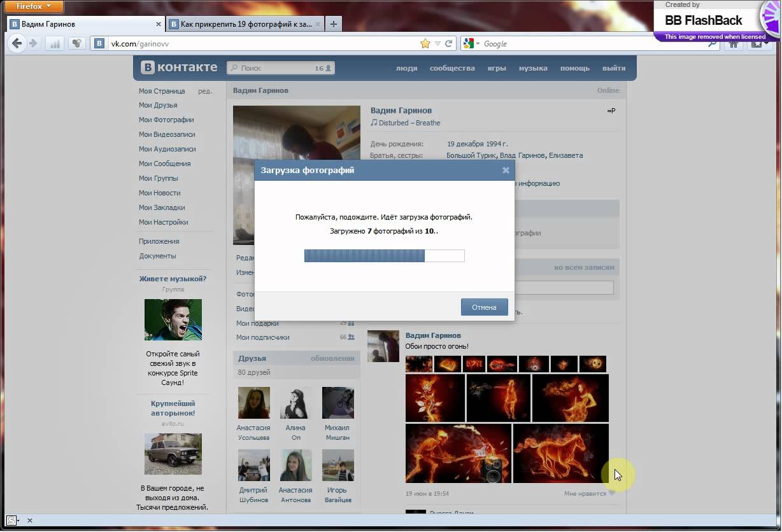
Task: Open Мои Аудиозаписи in the sidebar
Action: coord(167,150)
